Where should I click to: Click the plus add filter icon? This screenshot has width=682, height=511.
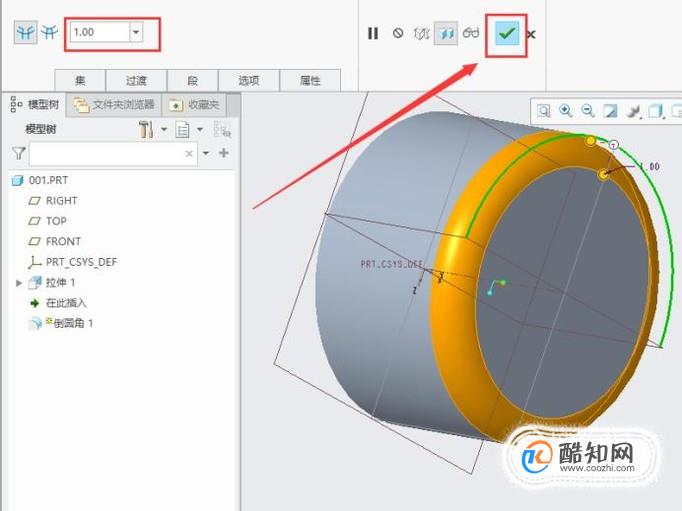(224, 153)
